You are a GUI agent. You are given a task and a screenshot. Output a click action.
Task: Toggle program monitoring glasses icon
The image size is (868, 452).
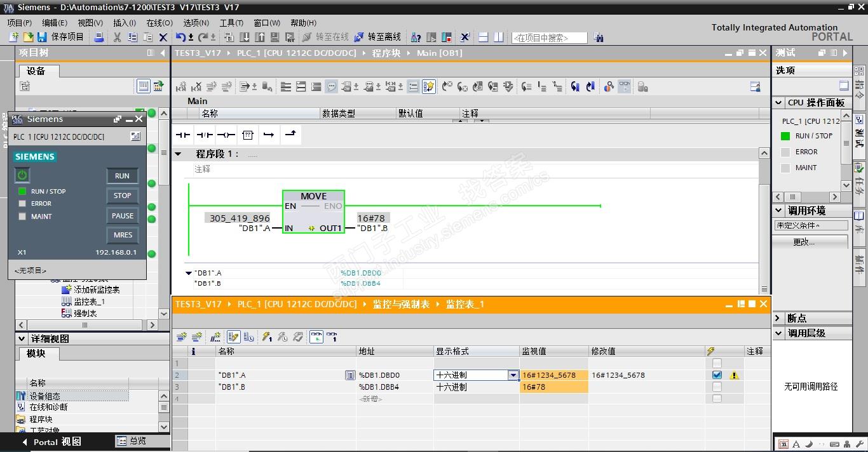tap(625, 86)
